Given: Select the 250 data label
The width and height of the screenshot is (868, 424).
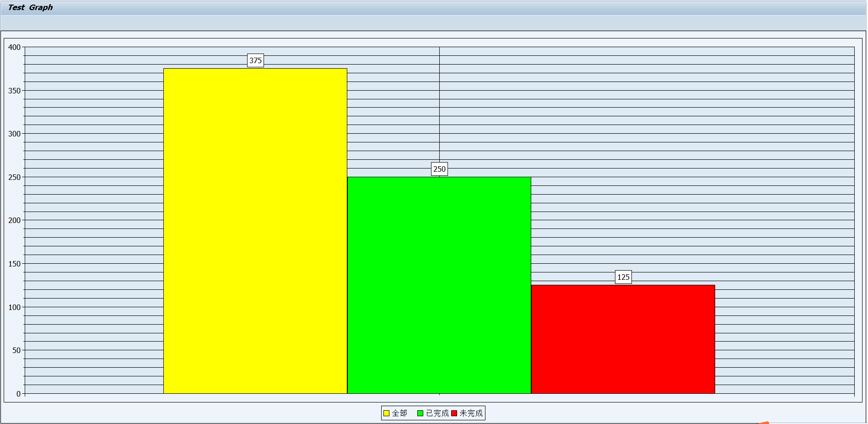Looking at the screenshot, I should 439,169.
